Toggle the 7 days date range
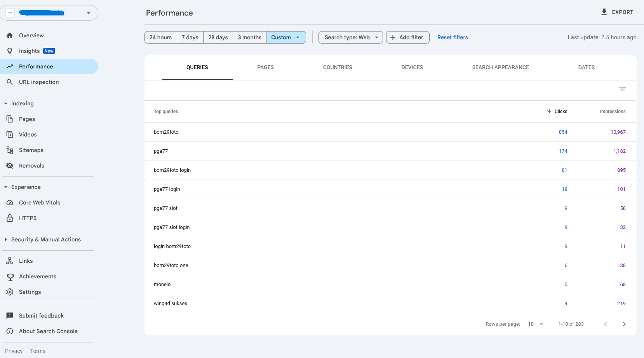 click(190, 37)
